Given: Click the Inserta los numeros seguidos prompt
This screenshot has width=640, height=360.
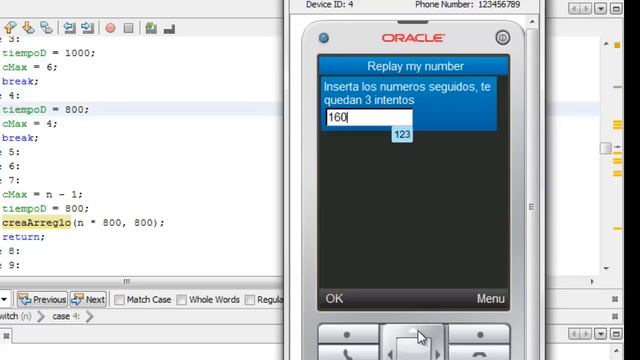Looking at the screenshot, I should point(407,93).
